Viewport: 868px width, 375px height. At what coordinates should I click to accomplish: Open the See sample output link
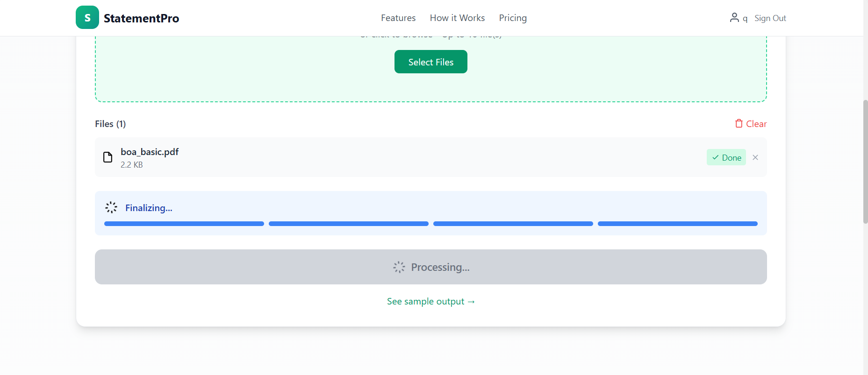(x=430, y=301)
